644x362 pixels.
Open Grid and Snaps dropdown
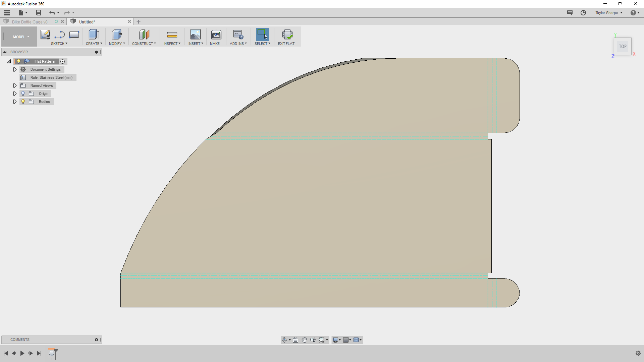pos(347,340)
